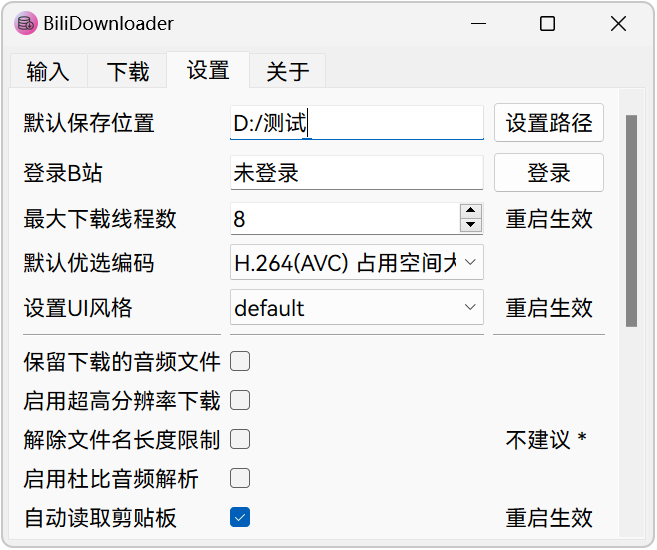Click the 设置路径 button
Image resolution: width=657 pixels, height=550 pixels.
[x=548, y=123]
